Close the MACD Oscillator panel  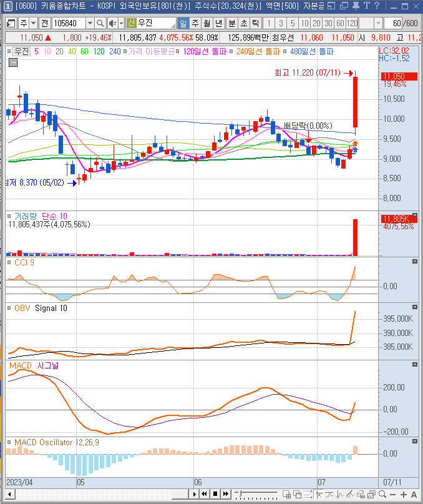click(x=415, y=442)
